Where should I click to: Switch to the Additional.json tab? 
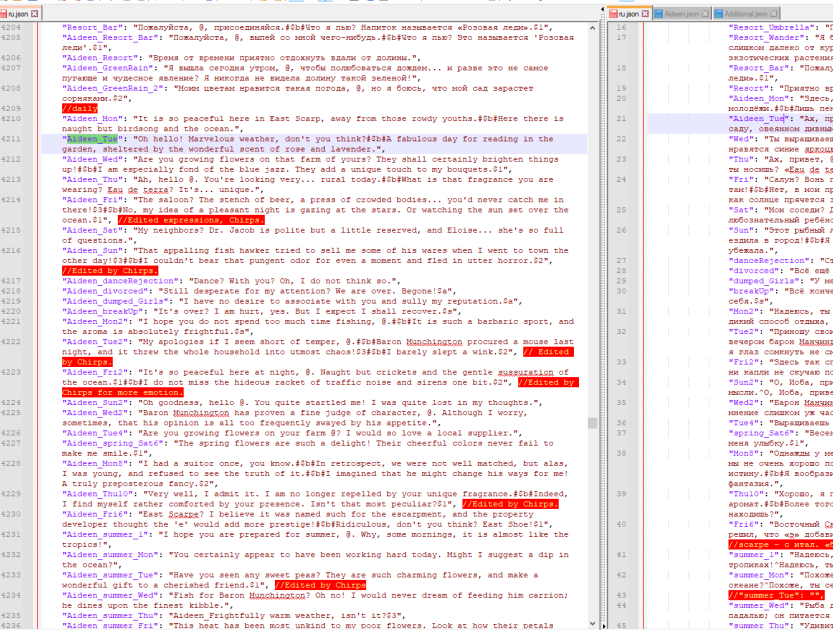click(x=746, y=14)
